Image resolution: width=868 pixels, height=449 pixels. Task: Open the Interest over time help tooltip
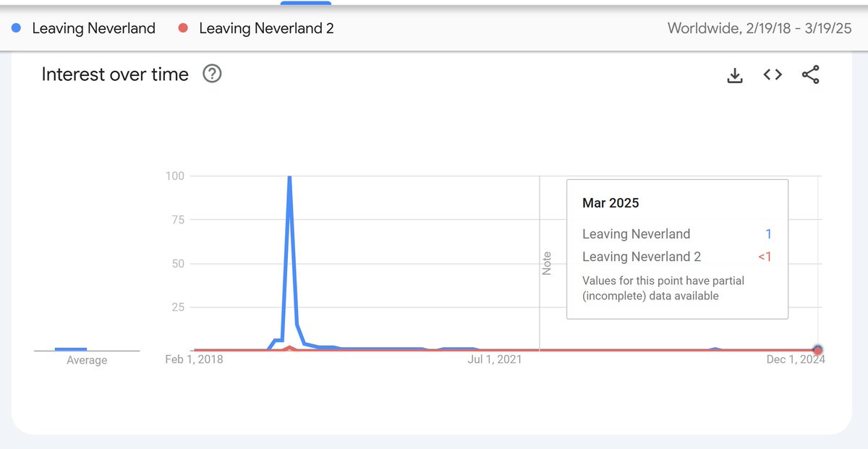[x=212, y=74]
